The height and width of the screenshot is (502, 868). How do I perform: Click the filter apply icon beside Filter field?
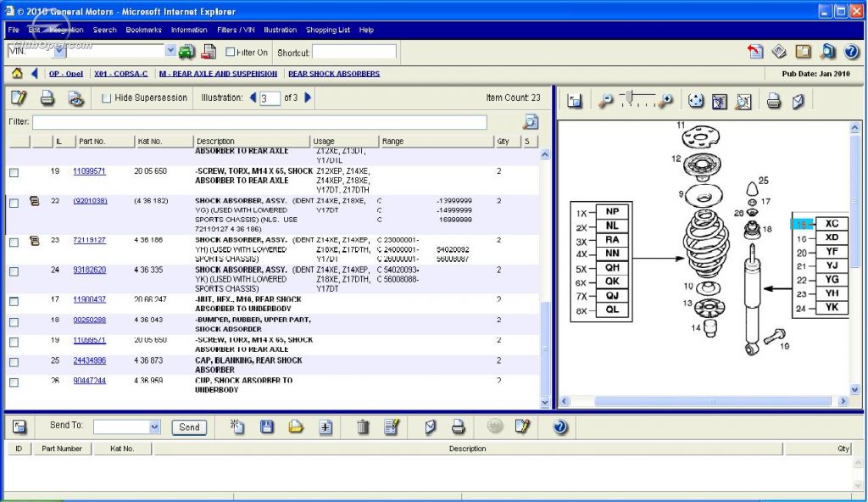(x=531, y=121)
